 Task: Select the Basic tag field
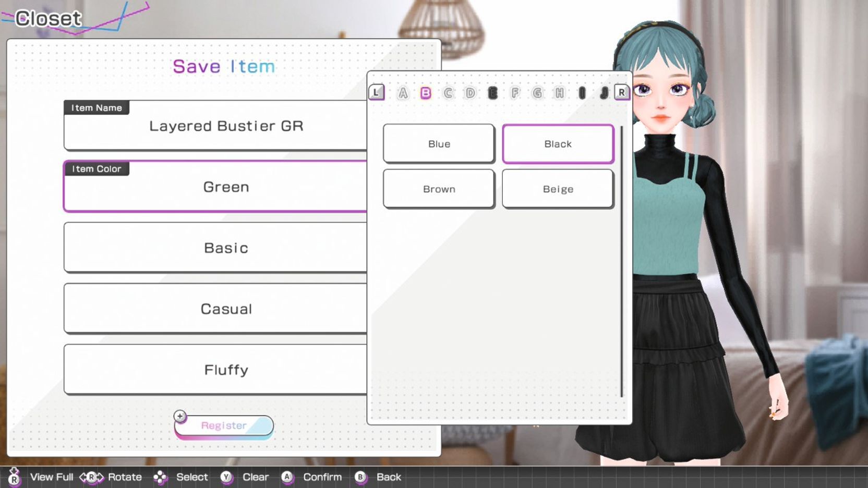[x=215, y=248]
